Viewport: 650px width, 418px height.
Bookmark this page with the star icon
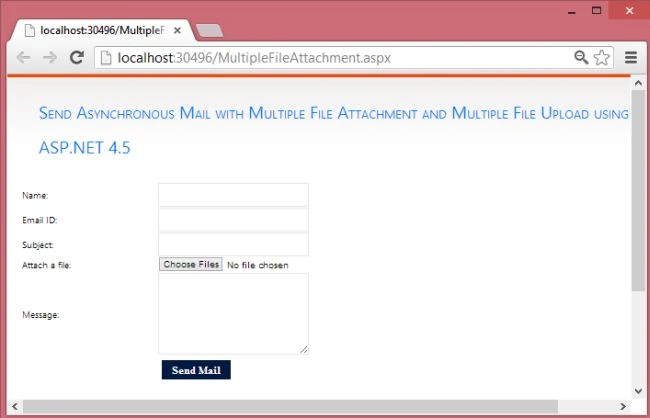tap(601, 58)
